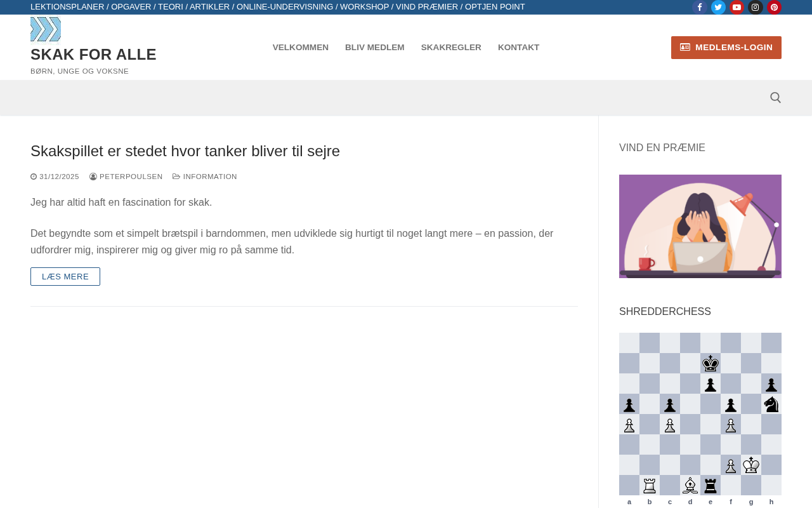Click the Læs Mere button
Viewport: 812px width, 508px height.
(65, 277)
